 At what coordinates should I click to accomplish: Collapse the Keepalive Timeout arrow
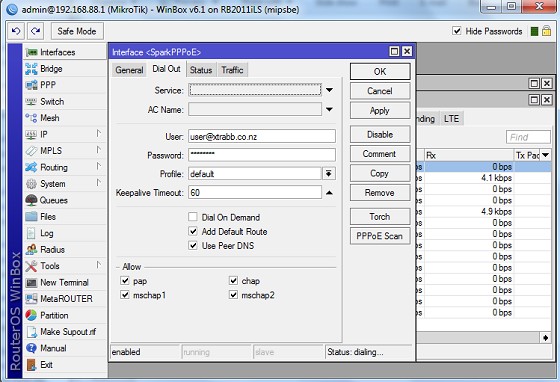click(x=329, y=193)
